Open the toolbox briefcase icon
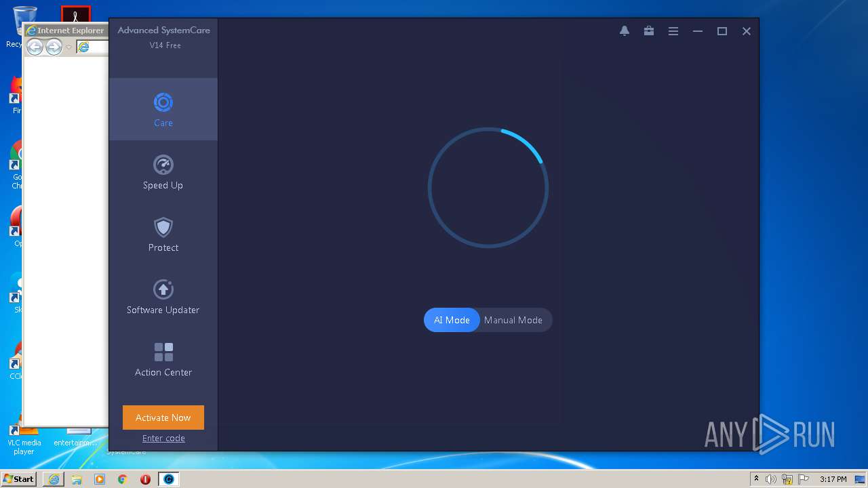The image size is (868, 488). pos(649,31)
